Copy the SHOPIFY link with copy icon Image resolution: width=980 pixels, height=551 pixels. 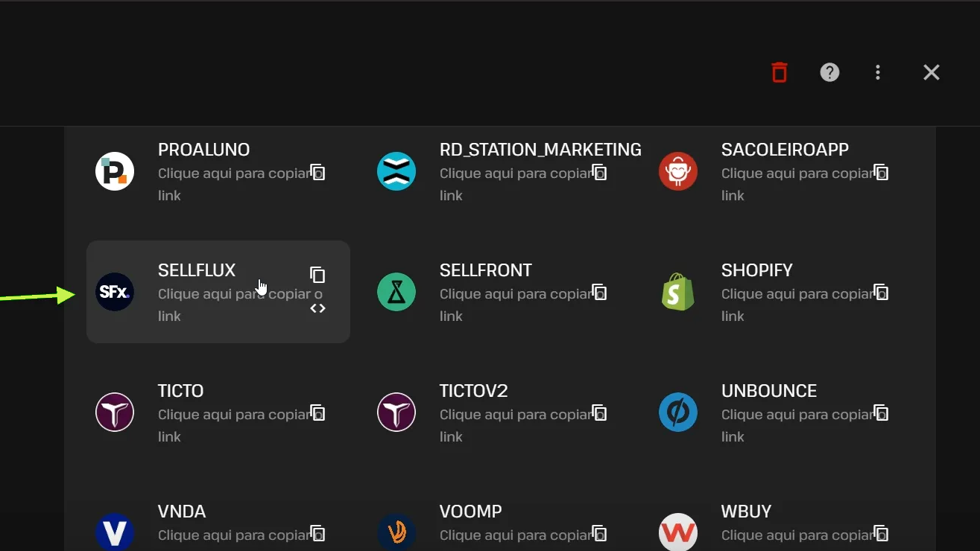[x=881, y=293]
